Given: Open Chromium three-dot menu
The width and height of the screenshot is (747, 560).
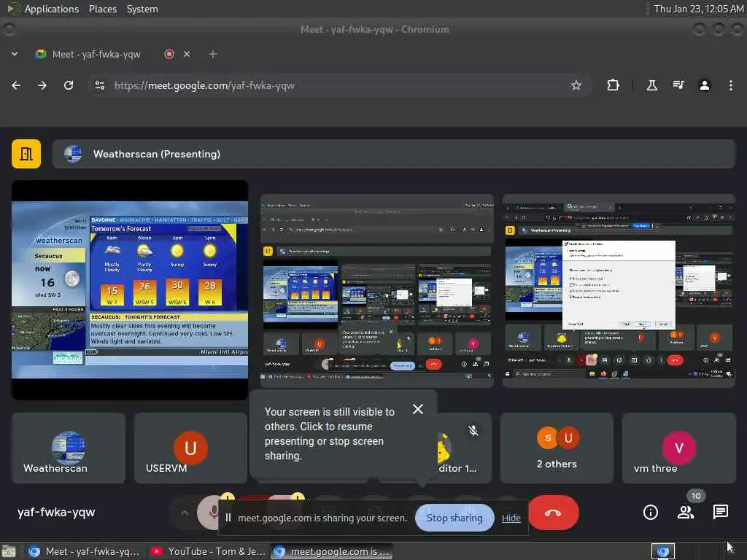Looking at the screenshot, I should [x=731, y=85].
